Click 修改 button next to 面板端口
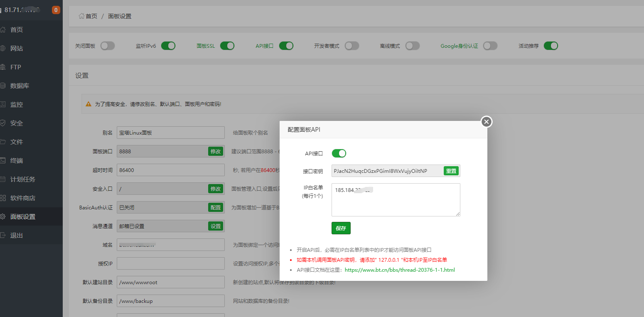This screenshot has width=644, height=317. tap(216, 151)
